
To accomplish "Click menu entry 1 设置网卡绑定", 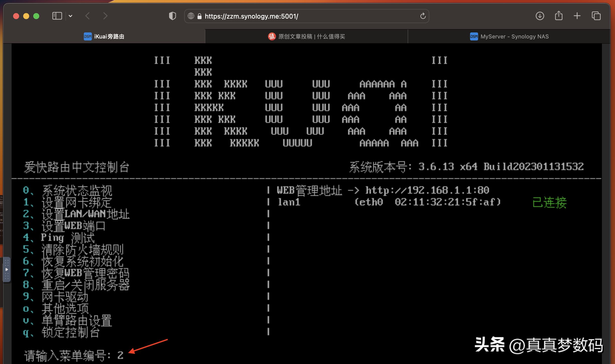I will click(x=67, y=202).
